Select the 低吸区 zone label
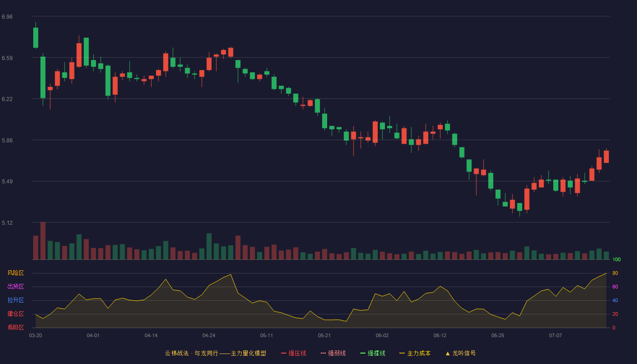This screenshot has width=637, height=364. tap(15, 327)
